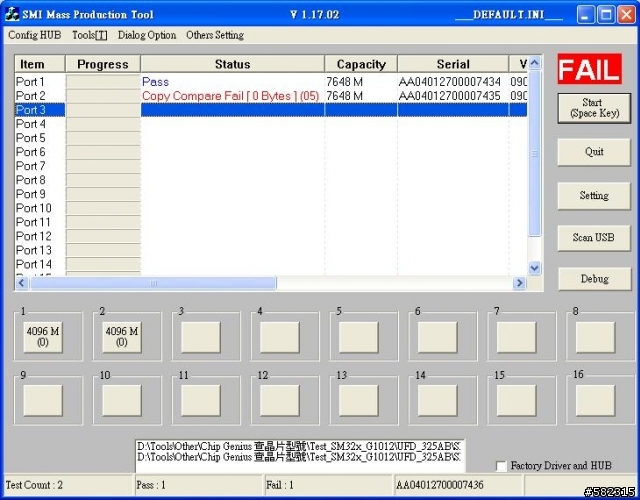This screenshot has height=500, width=640.
Task: Click the port slot 13 button
Action: click(358, 400)
